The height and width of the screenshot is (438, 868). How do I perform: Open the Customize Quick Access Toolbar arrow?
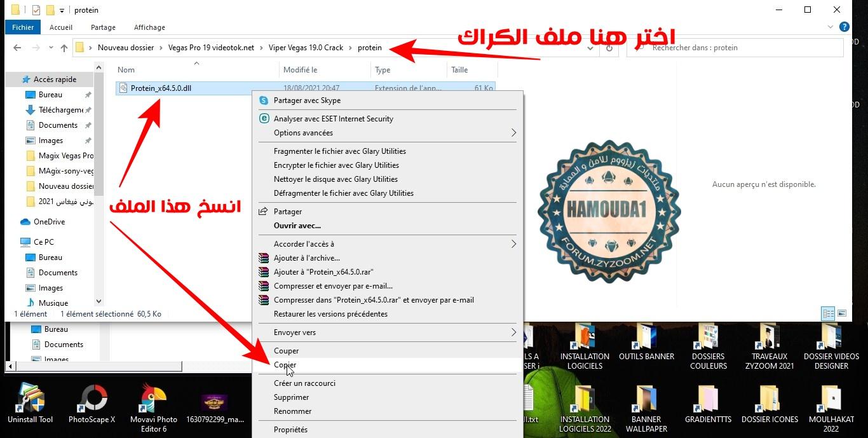[x=62, y=11]
